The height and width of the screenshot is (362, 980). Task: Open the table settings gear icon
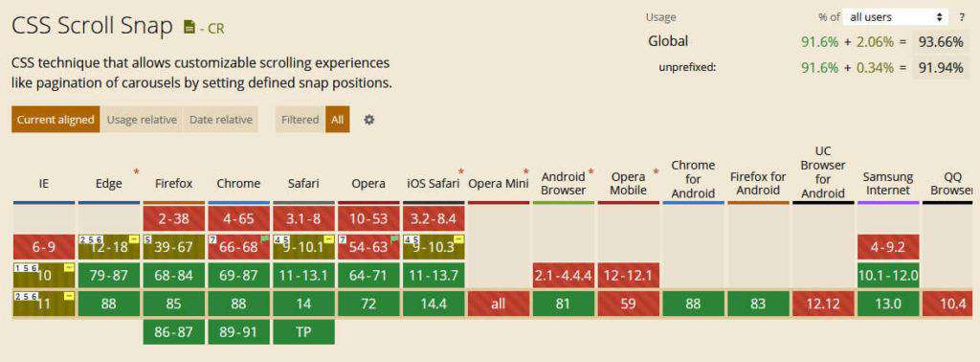pos(368,120)
